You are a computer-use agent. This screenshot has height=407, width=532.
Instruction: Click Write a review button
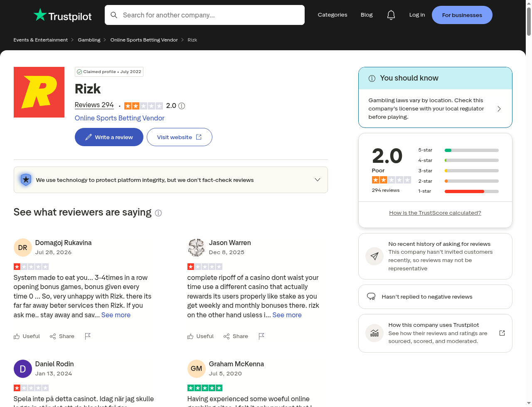click(109, 137)
